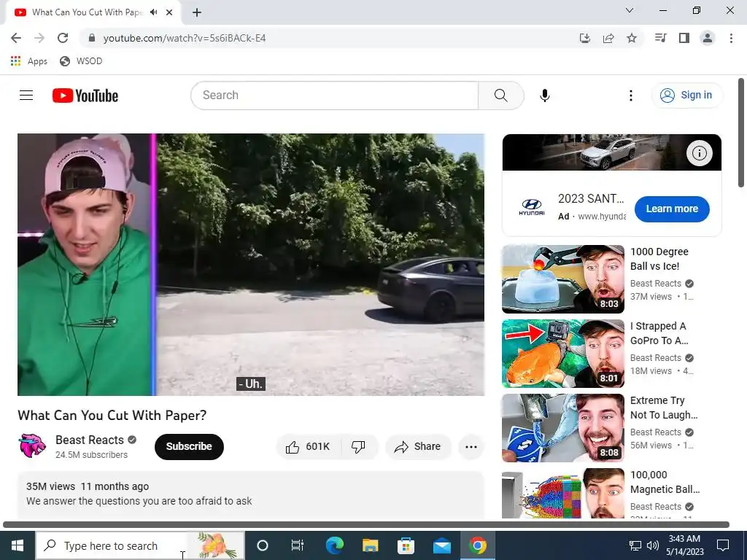Focus the YouTube Search input field
The width and height of the screenshot is (747, 560).
[334, 96]
